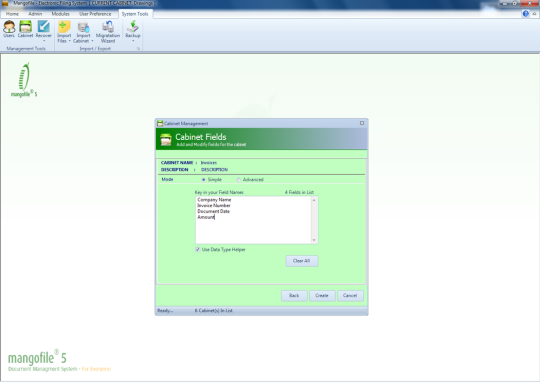The height and width of the screenshot is (382, 540).
Task: Expand the Import Cabinet dropdown arrow
Action: pos(92,41)
